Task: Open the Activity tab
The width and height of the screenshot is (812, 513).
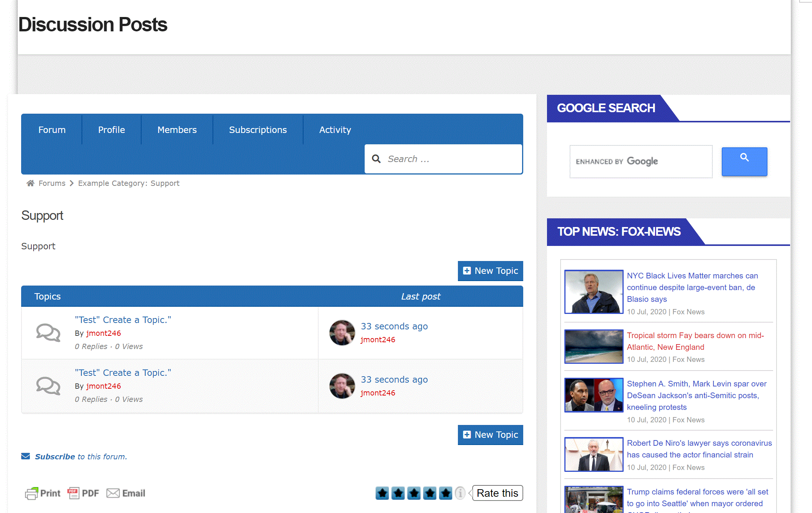Action: point(335,130)
